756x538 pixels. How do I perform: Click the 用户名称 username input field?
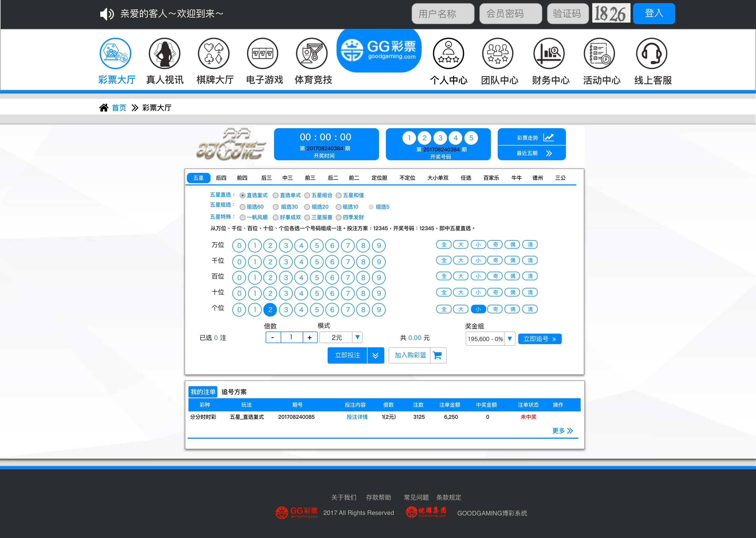coord(443,14)
